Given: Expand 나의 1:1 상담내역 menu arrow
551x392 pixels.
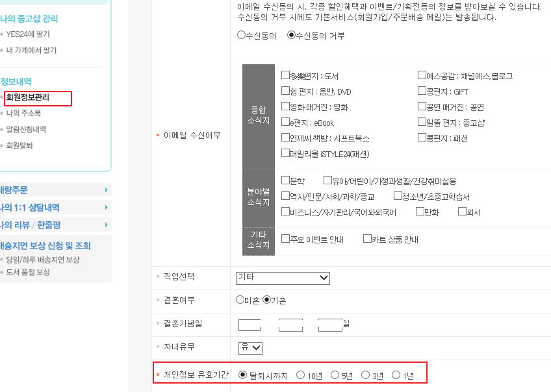Looking at the screenshot, I should (106, 208).
